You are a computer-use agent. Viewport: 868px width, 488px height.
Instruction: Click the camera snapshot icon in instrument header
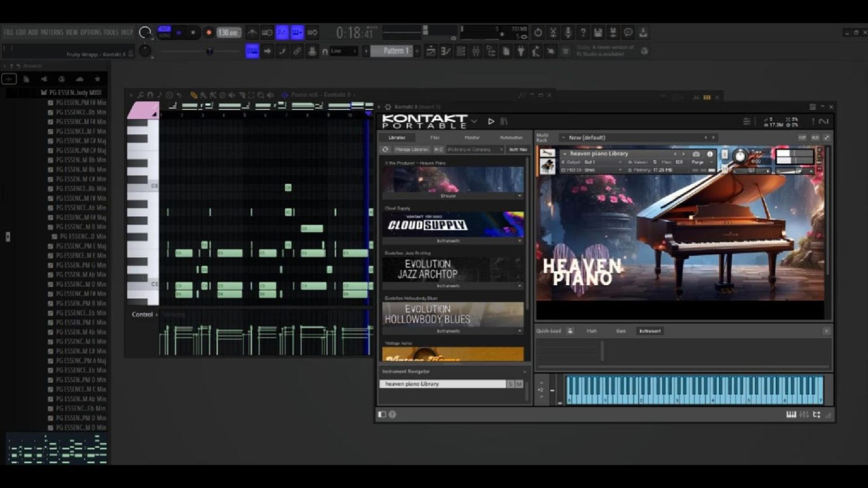pyautogui.click(x=696, y=154)
